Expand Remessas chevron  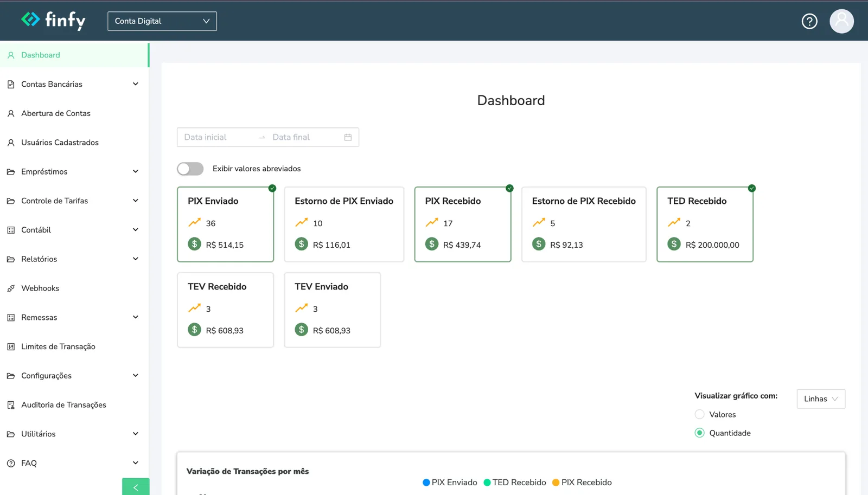tap(136, 317)
